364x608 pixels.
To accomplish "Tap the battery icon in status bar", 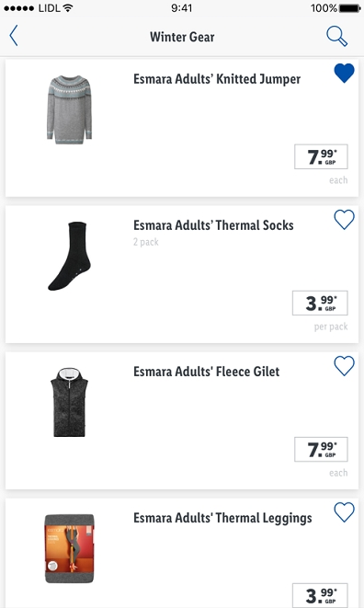I will pyautogui.click(x=350, y=8).
